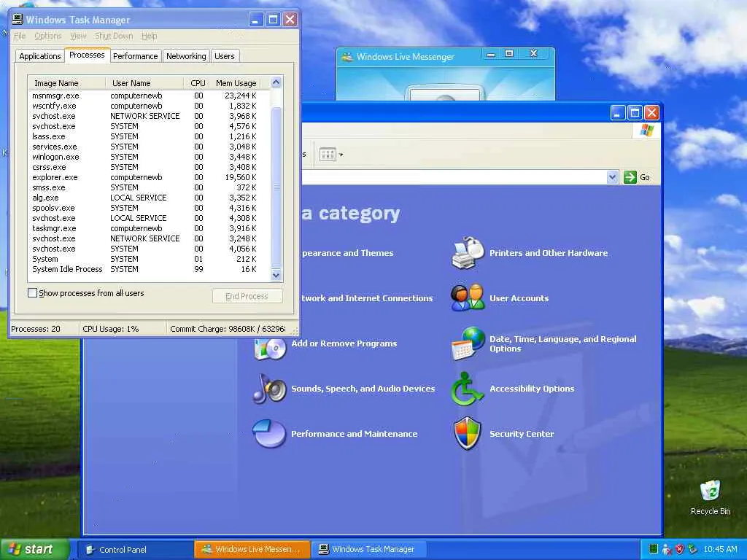Enable Show processes from all users
Viewport: 747px width, 560px height.
32,293
